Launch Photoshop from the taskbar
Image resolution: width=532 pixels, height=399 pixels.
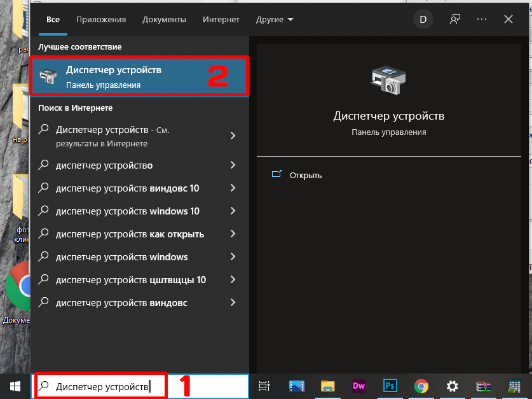click(x=390, y=386)
